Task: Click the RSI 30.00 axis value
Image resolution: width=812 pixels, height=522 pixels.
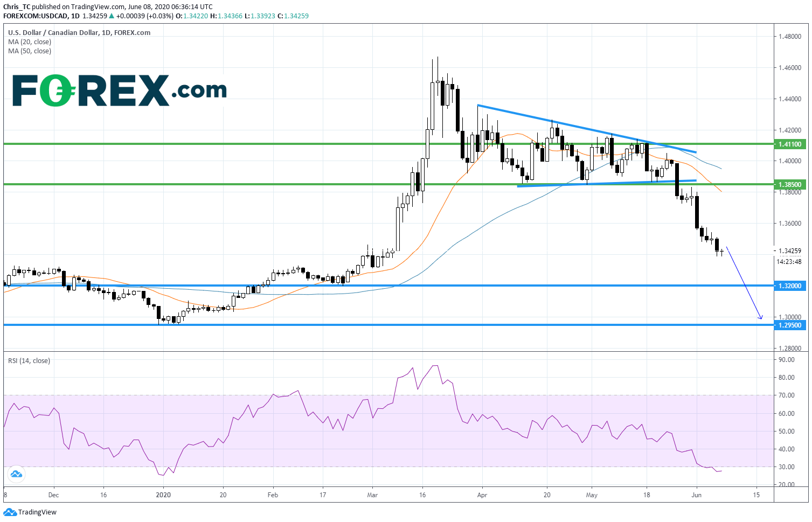Action: [x=787, y=467]
